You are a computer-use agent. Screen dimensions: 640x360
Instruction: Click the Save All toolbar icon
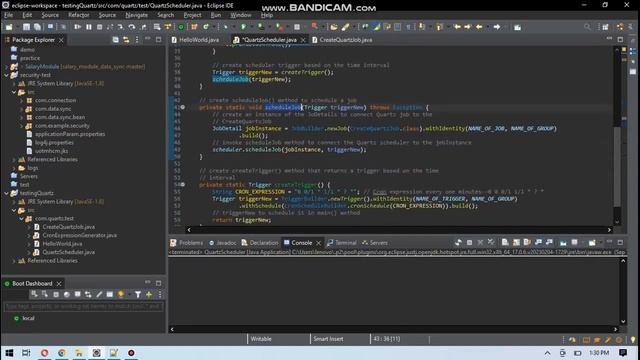coord(37,27)
